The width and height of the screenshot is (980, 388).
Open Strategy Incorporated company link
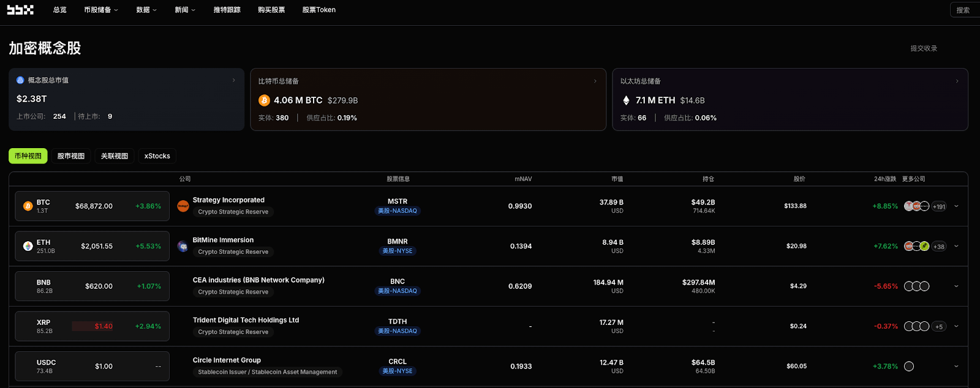click(x=228, y=200)
